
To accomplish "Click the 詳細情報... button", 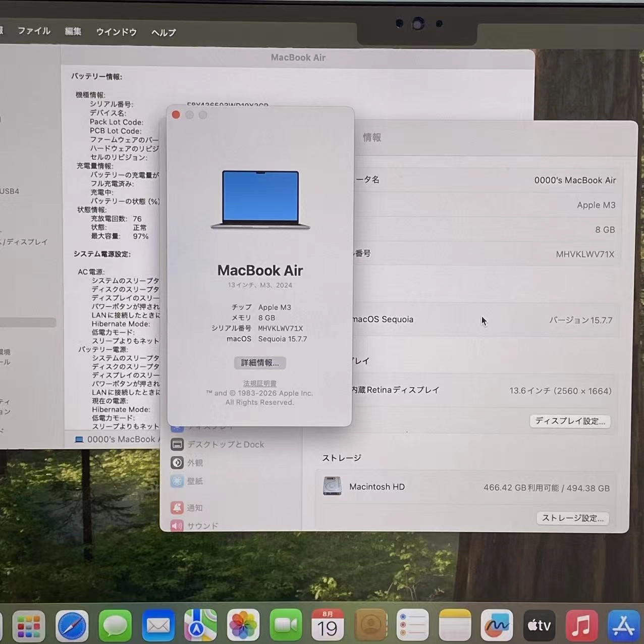I will click(x=260, y=363).
